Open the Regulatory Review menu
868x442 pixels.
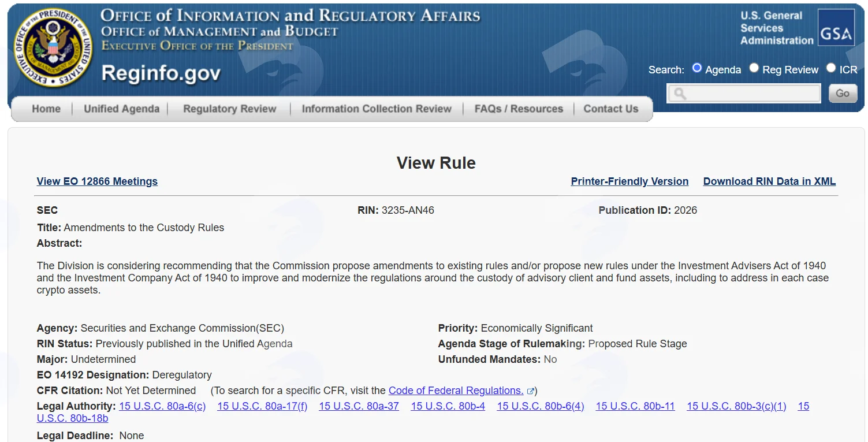point(229,109)
